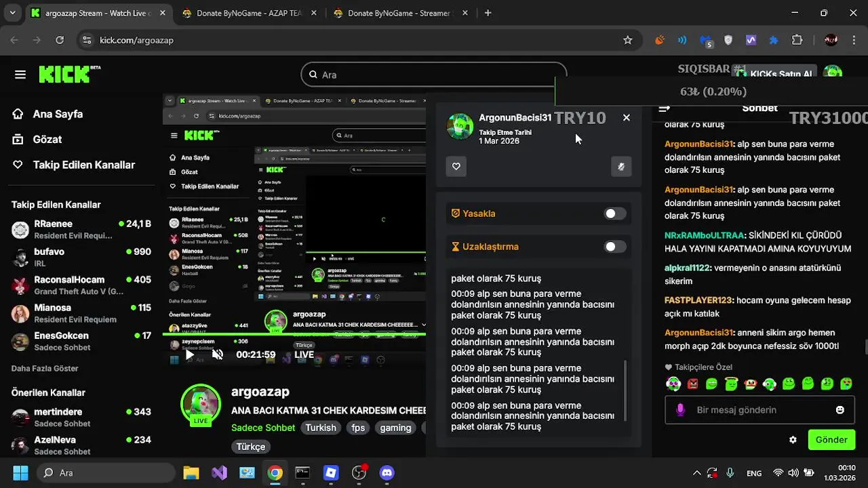Open a new Chrome tab
Screen dimensions: 868x488
click(488, 13)
